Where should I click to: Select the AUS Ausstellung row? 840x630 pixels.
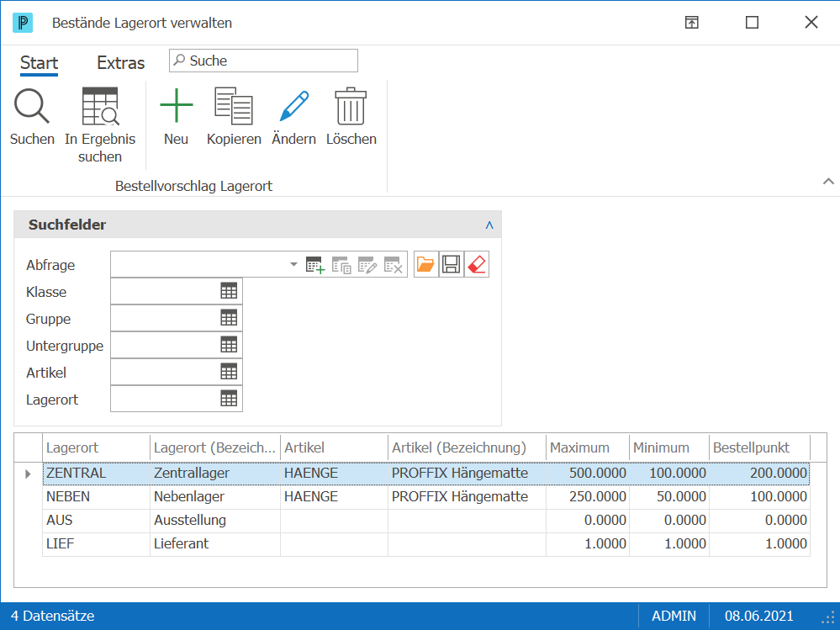[x=426, y=520]
